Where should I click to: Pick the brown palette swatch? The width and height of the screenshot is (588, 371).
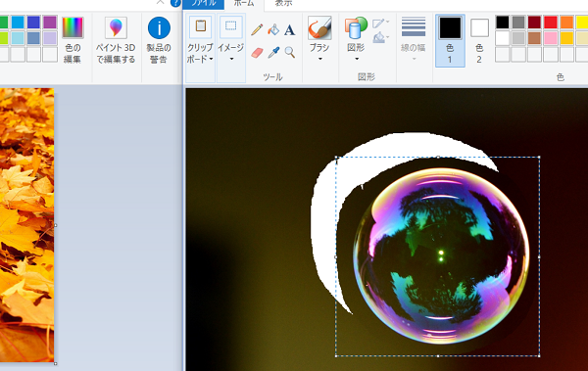[x=535, y=38]
